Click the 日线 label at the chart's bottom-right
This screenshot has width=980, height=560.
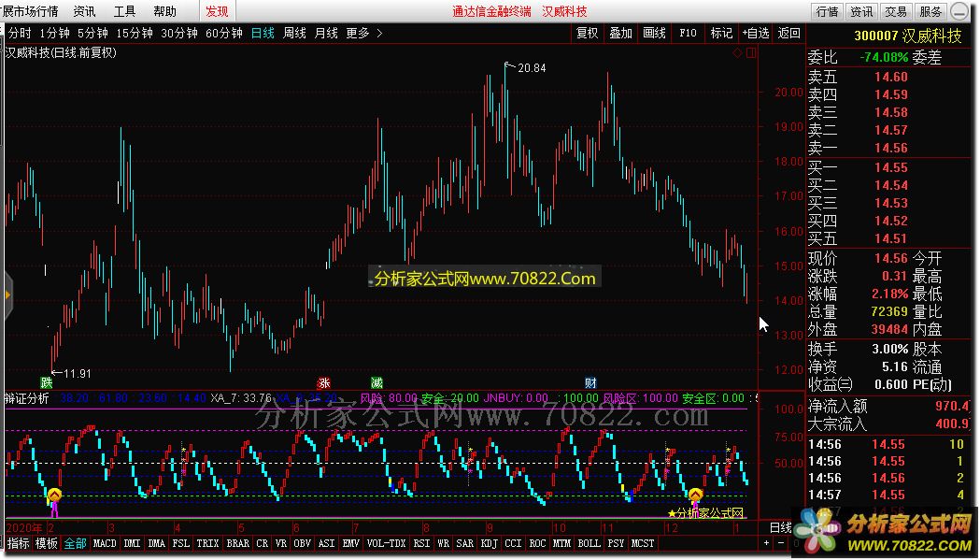pyautogui.click(x=781, y=527)
